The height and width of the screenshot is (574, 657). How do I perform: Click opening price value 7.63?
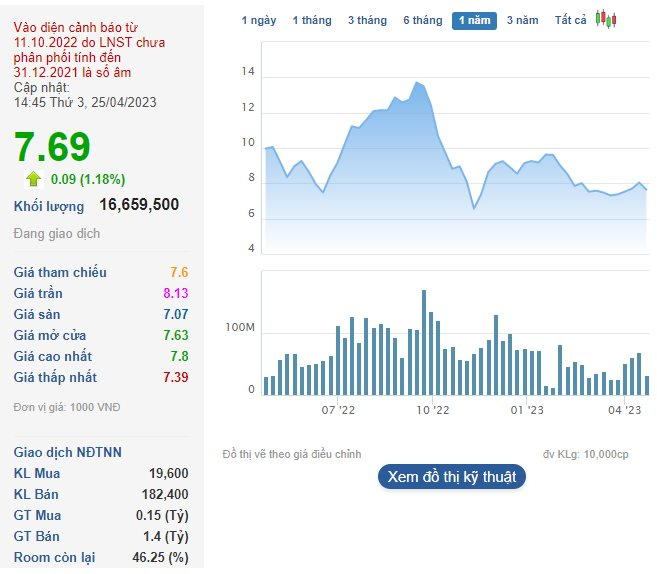(176, 335)
